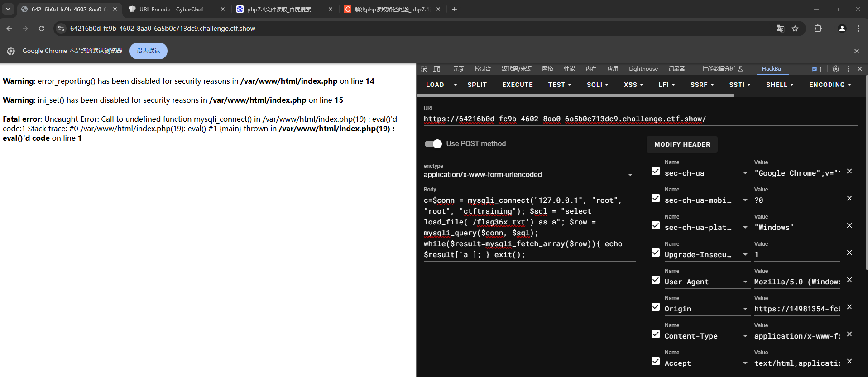Image resolution: width=868 pixels, height=377 pixels.
Task: Uncheck the Upgrade-Insecure-Requests header checkbox
Action: 656,253
